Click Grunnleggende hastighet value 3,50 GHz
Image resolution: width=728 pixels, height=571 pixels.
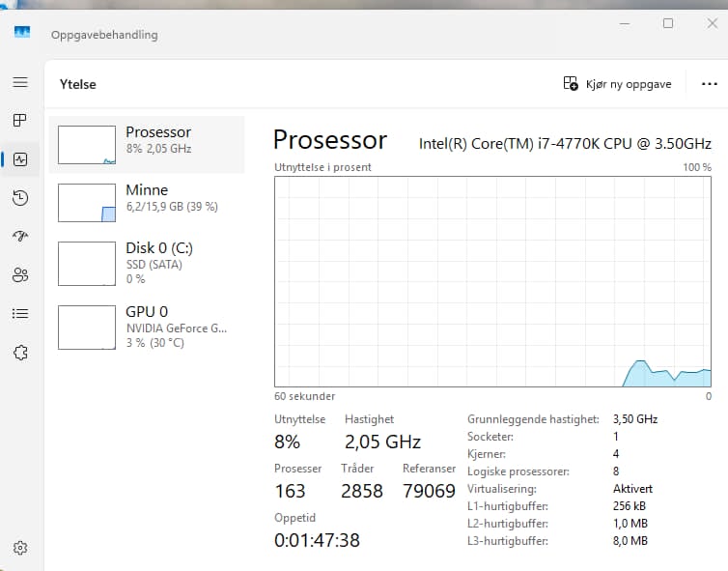point(635,419)
